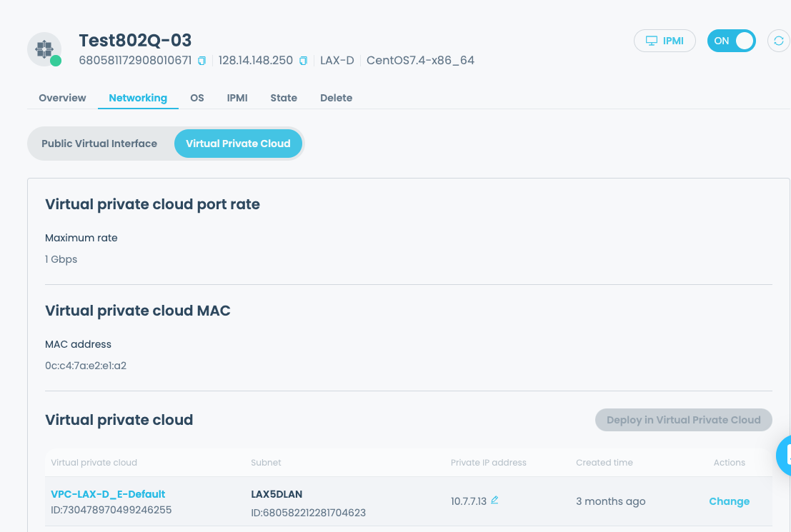
Task: Open the blue chat widget
Action: coord(785,455)
